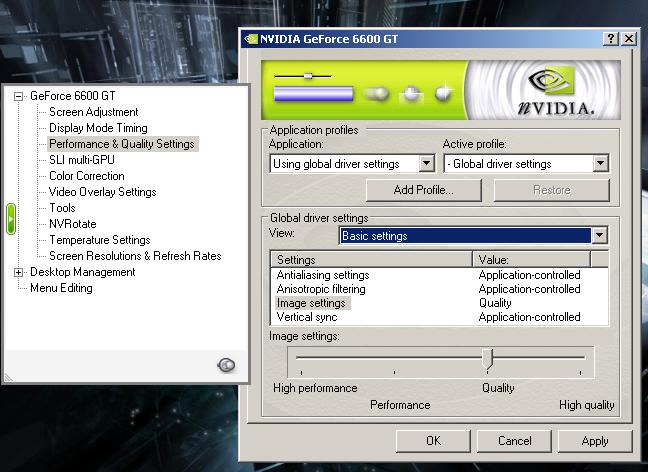Screen dimensions: 648x472
Task: Click the Add Profile button
Action: pyautogui.click(x=423, y=190)
